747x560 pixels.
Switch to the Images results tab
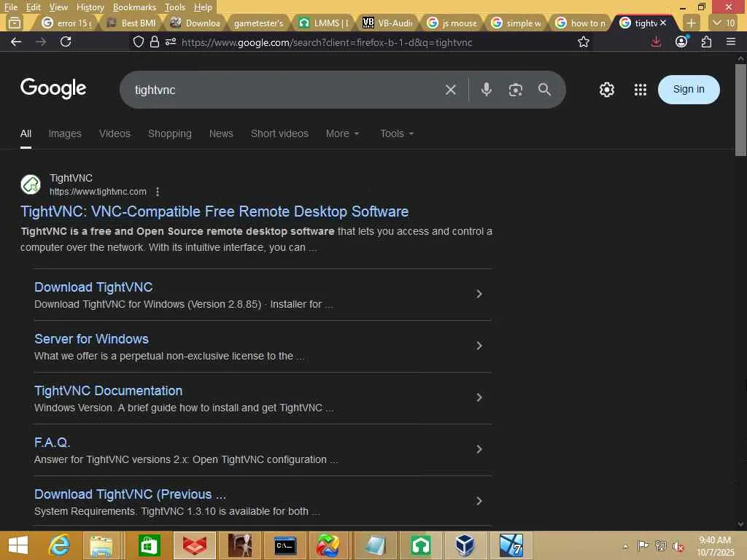pyautogui.click(x=65, y=134)
